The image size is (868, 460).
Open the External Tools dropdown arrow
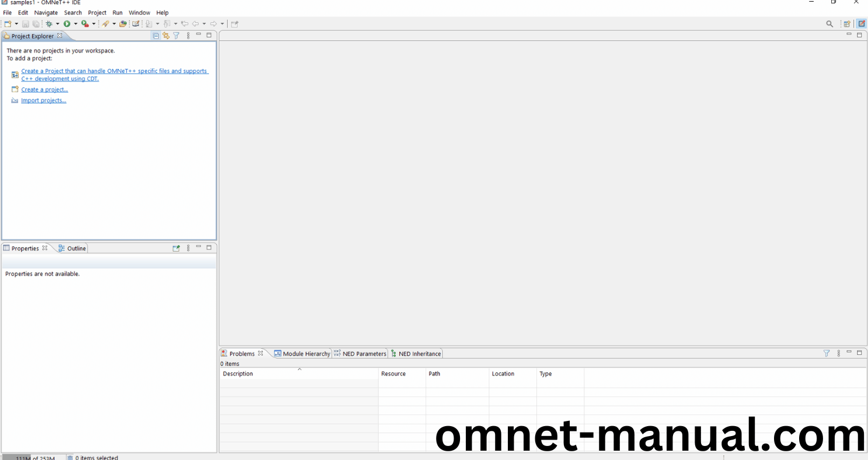(93, 24)
